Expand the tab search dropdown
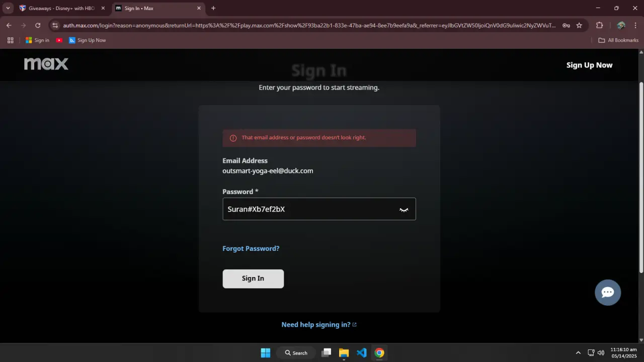This screenshot has height=362, width=644. coord(8,8)
